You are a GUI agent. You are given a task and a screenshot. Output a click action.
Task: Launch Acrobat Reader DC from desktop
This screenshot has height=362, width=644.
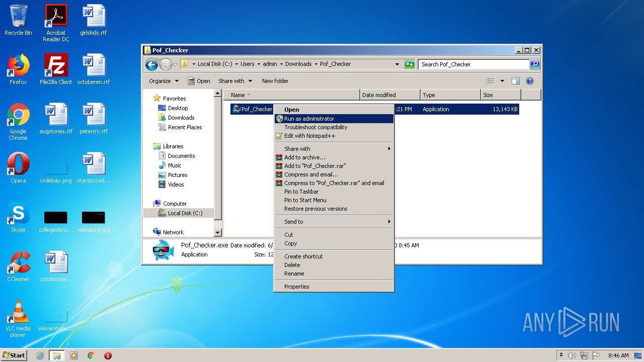56,23
